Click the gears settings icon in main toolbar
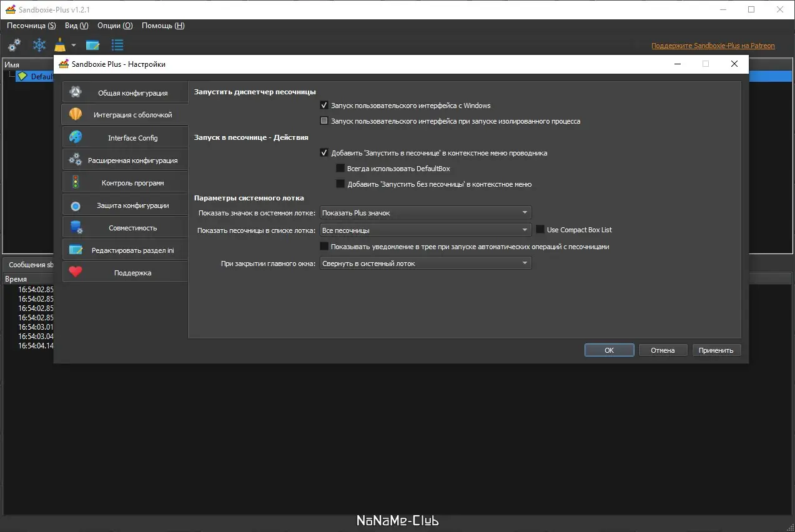Image resolution: width=795 pixels, height=532 pixels. pos(14,45)
